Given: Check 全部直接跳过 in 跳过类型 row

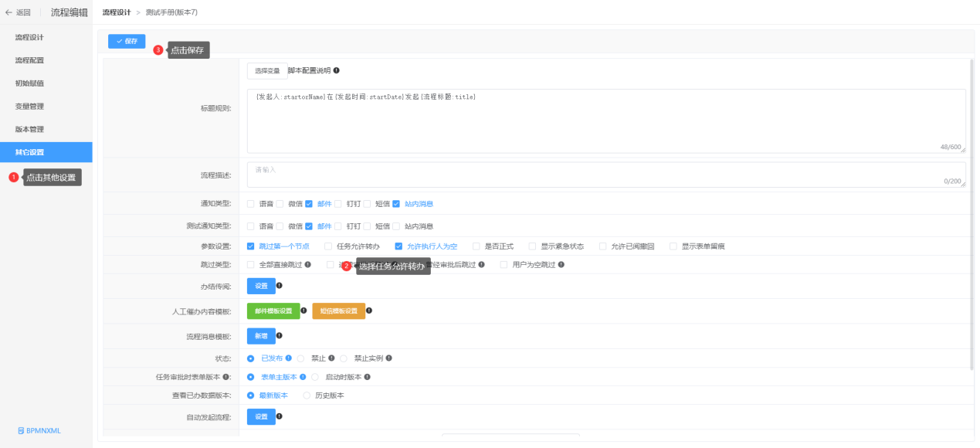Looking at the screenshot, I should coord(250,264).
